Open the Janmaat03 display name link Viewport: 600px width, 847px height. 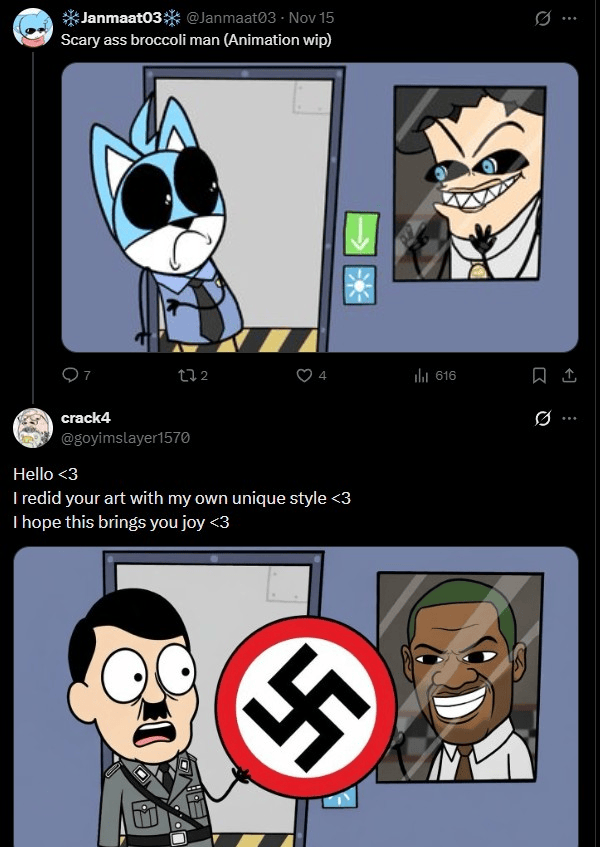point(119,19)
